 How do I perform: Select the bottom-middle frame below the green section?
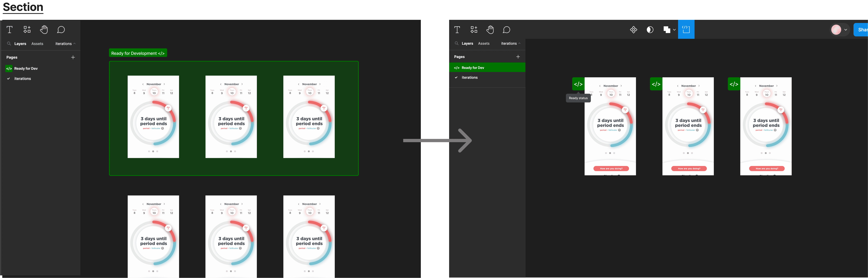tap(231, 237)
